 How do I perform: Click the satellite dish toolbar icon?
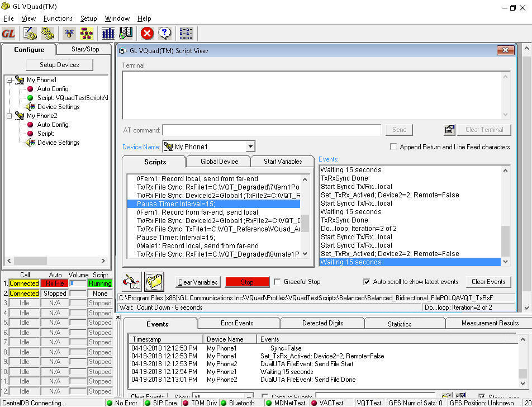coord(69,34)
